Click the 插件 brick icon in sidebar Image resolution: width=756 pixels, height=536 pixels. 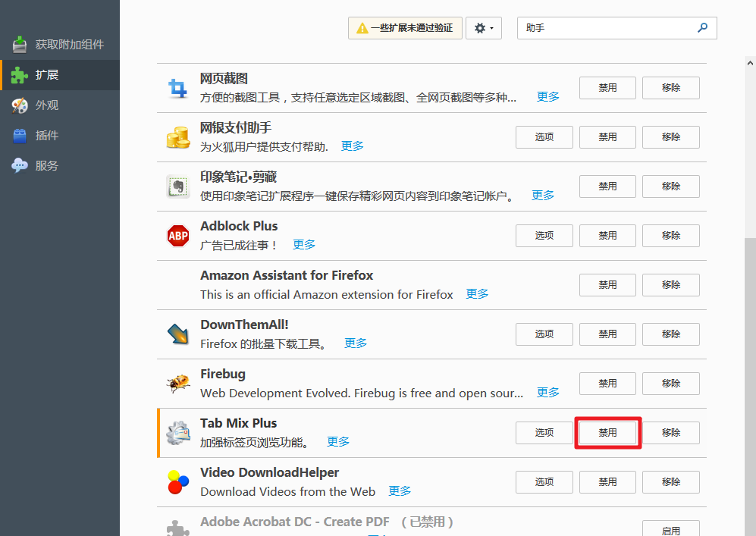pyautogui.click(x=19, y=135)
